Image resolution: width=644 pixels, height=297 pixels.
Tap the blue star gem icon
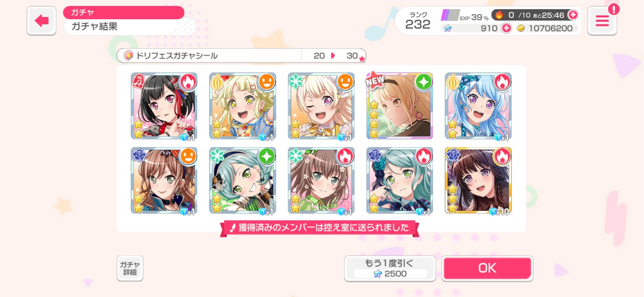click(x=448, y=28)
